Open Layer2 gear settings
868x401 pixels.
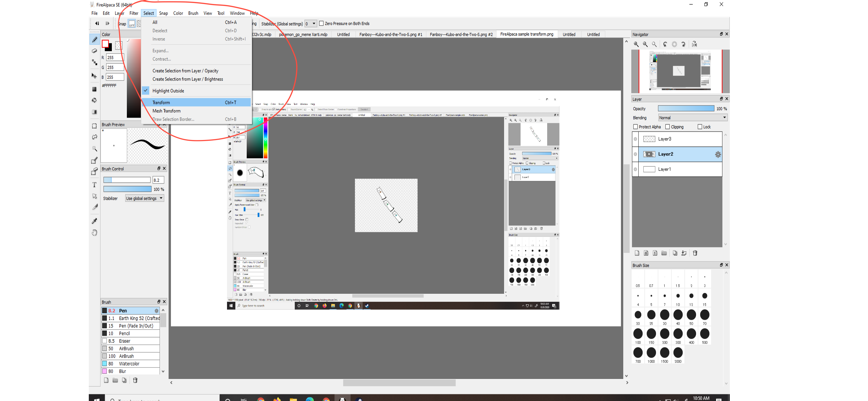(718, 154)
